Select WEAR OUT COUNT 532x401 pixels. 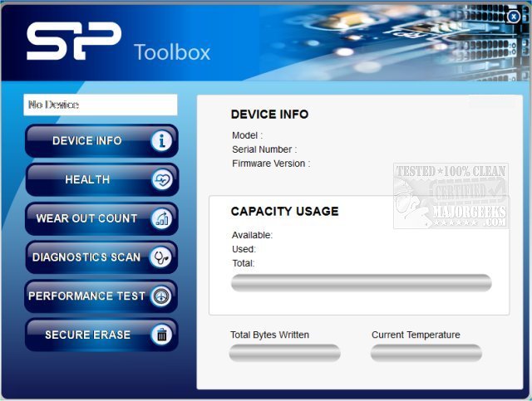tap(101, 218)
